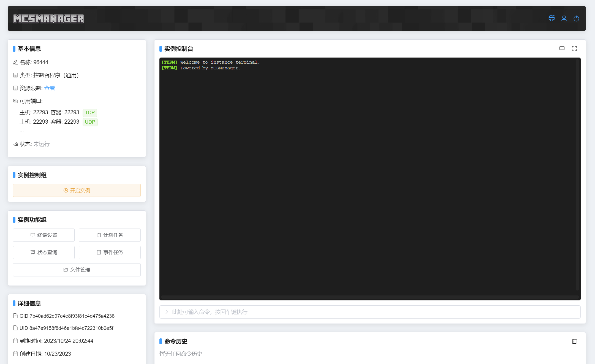
Task: Click the power logout icon
Action: [576, 18]
